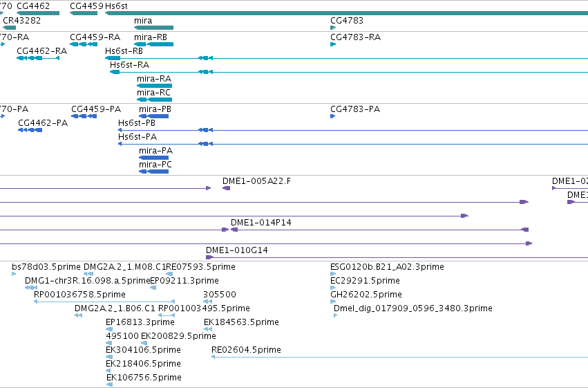Click the bs78d03.5prime EST label
Viewport: 588px width, 388px height.
click(46, 267)
